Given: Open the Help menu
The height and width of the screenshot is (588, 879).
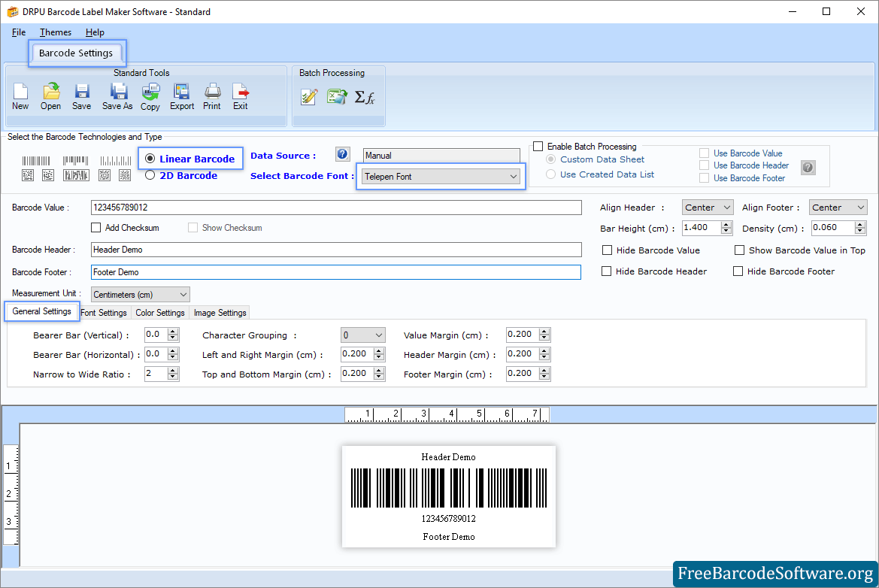Looking at the screenshot, I should coord(95,32).
